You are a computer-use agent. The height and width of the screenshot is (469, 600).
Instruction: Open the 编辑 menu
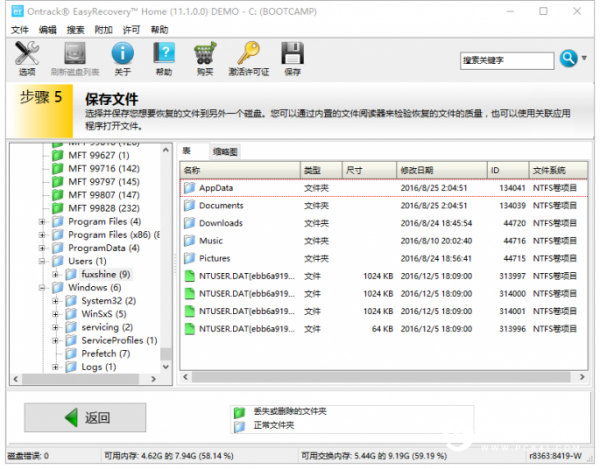(47, 29)
